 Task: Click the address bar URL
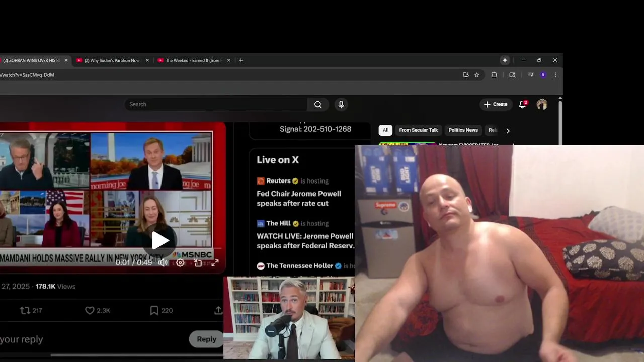pyautogui.click(x=27, y=75)
